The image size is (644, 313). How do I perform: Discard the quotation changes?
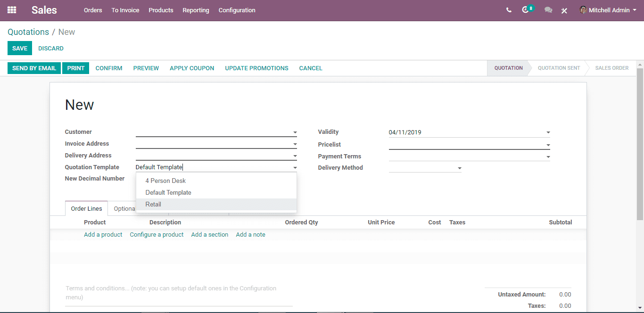point(51,48)
